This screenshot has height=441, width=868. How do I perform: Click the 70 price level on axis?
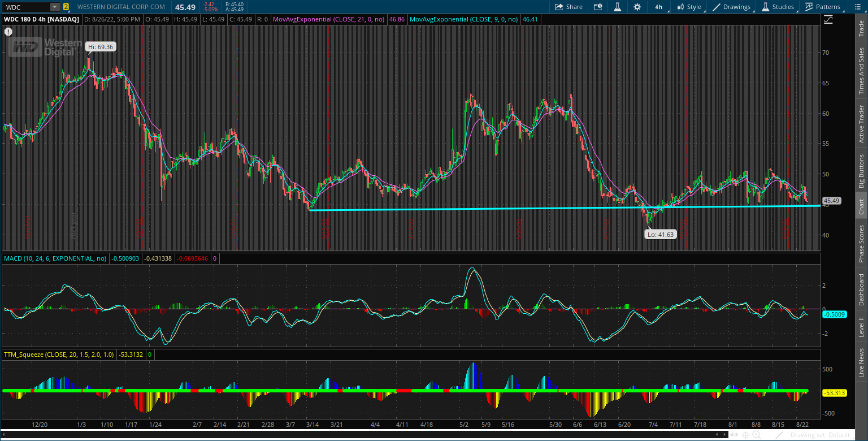tap(826, 53)
